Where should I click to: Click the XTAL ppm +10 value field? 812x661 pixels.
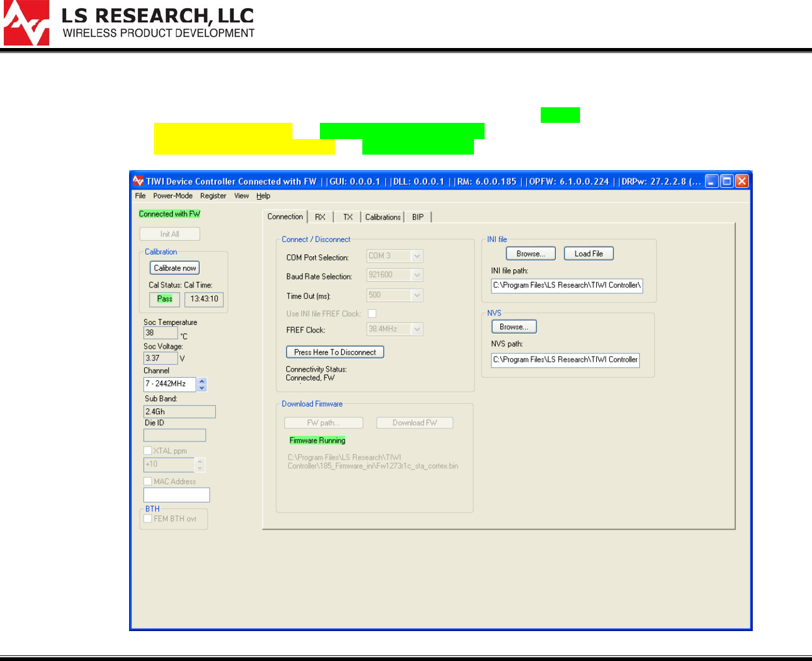coord(169,465)
